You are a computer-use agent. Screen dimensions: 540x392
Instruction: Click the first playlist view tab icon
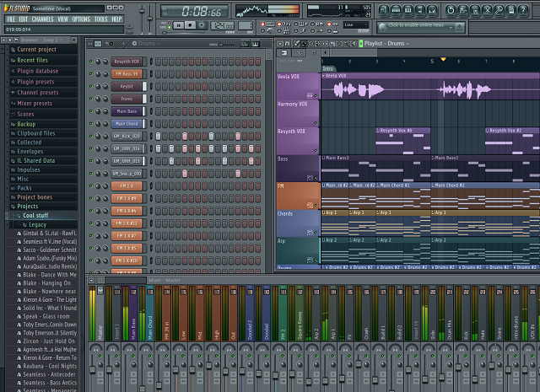[x=284, y=52]
